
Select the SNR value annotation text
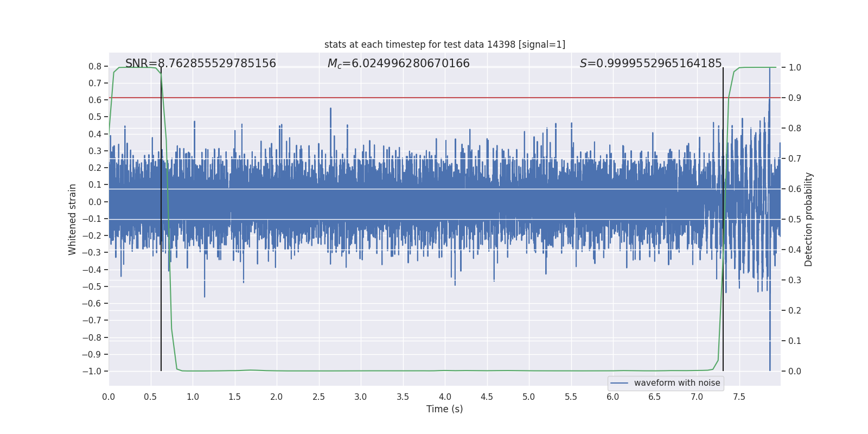[x=201, y=63]
